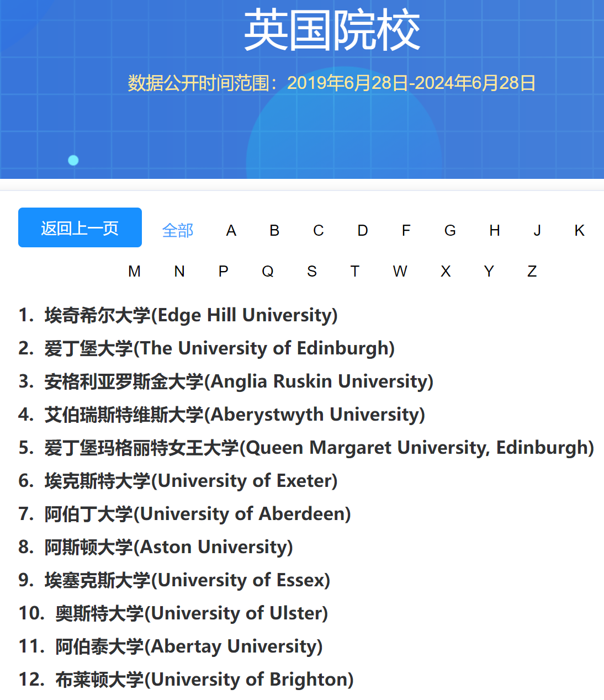This screenshot has height=700, width=604.
Task: Open 埃克斯特大学 (University of Exeter)
Action: (x=191, y=481)
